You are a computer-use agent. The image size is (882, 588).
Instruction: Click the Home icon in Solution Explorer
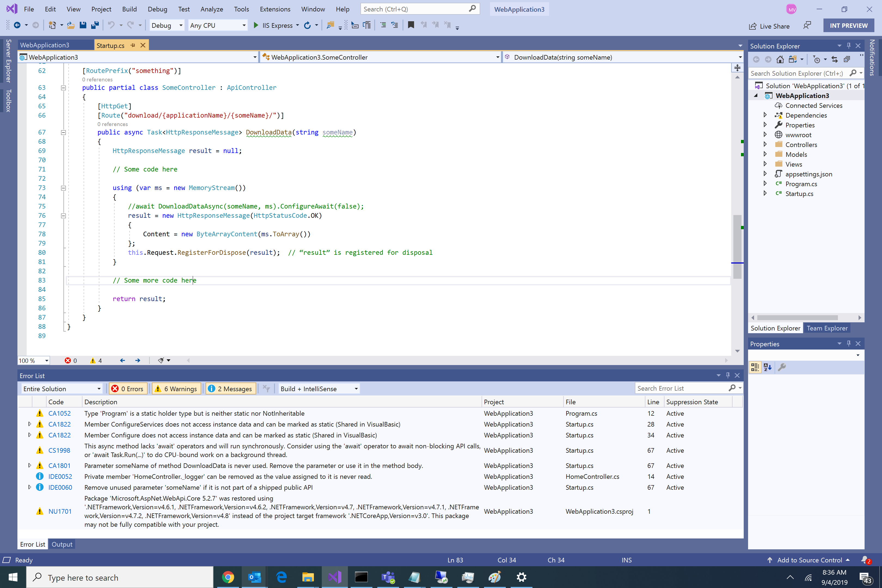tap(780, 59)
